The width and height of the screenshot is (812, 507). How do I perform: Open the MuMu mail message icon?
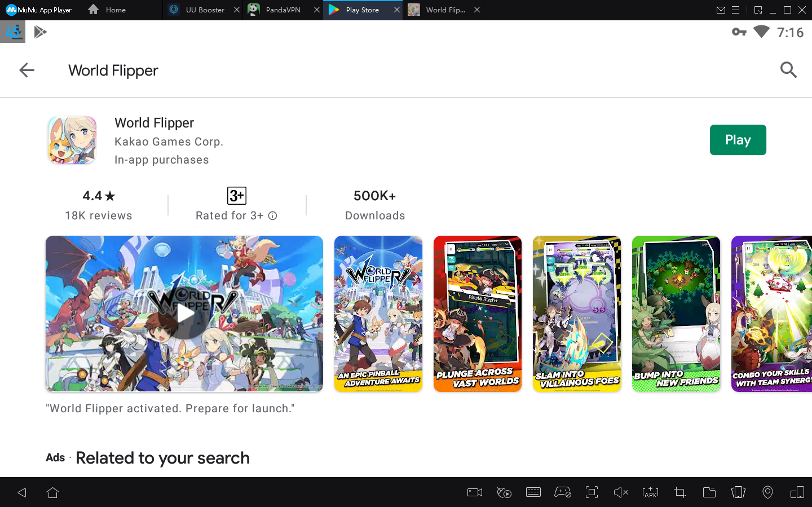(721, 10)
